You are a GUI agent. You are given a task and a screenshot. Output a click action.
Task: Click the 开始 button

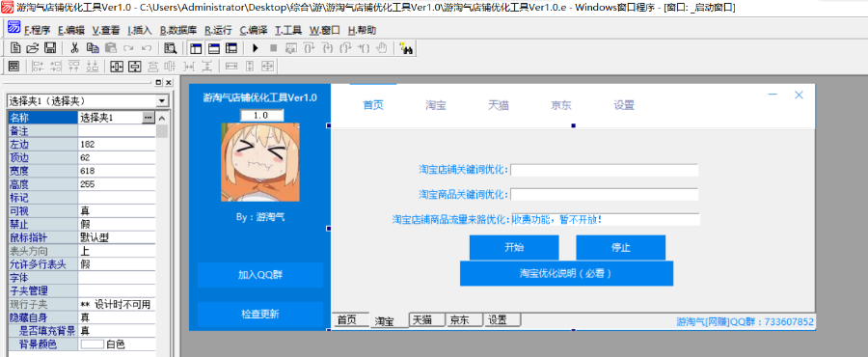(514, 247)
